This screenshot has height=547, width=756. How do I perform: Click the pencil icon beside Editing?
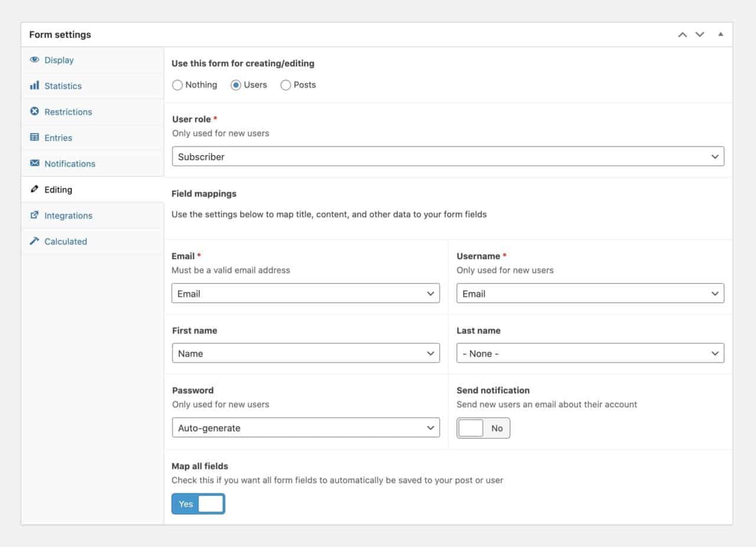(x=34, y=190)
